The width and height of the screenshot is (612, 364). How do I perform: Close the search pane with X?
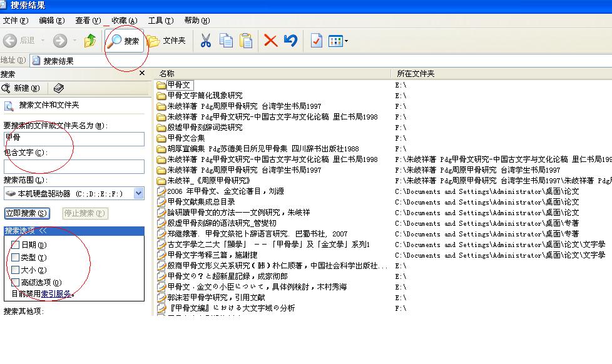click(x=142, y=73)
